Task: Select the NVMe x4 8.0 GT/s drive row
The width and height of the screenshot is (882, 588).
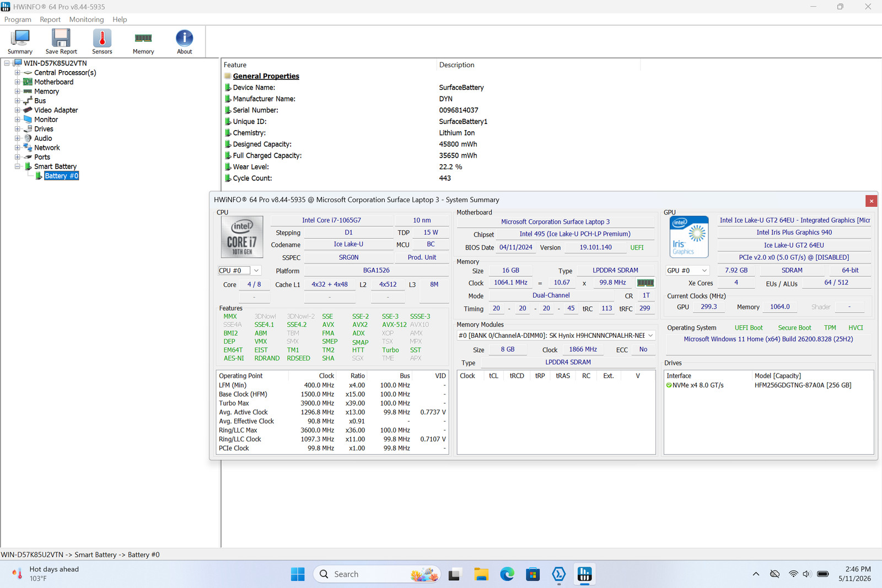Action: (769, 385)
